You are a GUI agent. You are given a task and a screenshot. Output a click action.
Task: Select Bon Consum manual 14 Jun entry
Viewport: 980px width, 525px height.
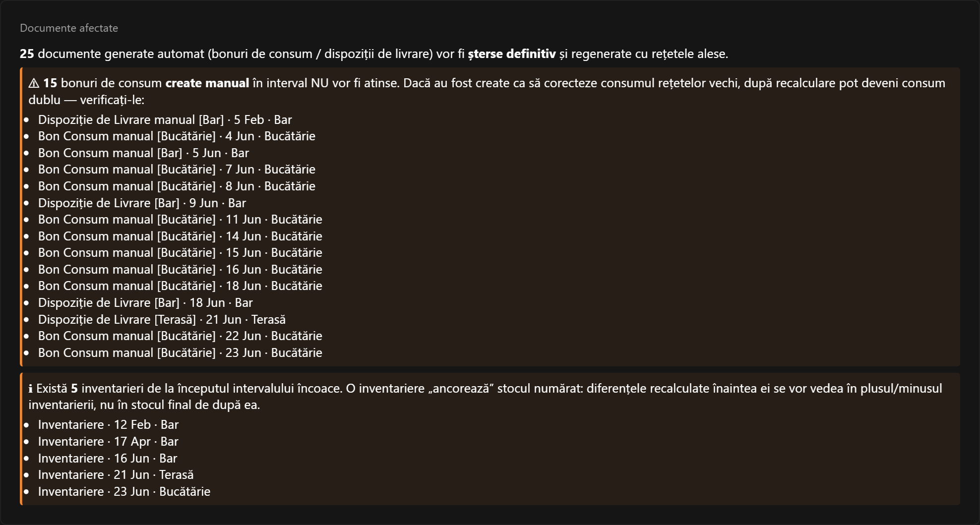tap(180, 236)
